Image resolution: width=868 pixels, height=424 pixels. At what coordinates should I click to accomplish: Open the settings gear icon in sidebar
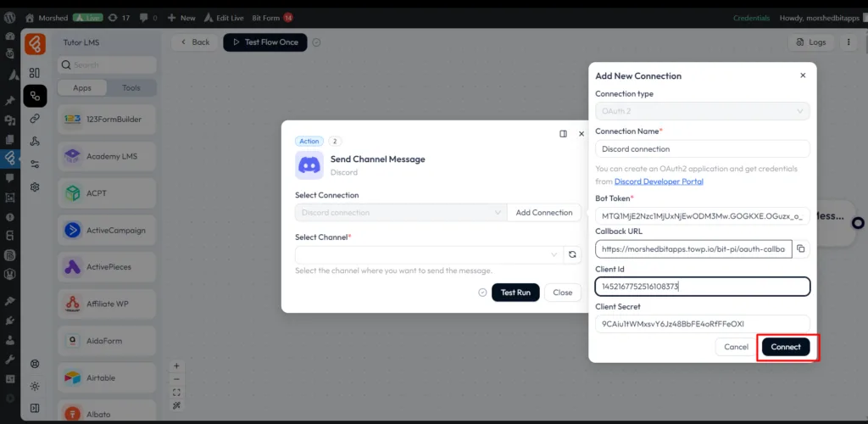[35, 187]
